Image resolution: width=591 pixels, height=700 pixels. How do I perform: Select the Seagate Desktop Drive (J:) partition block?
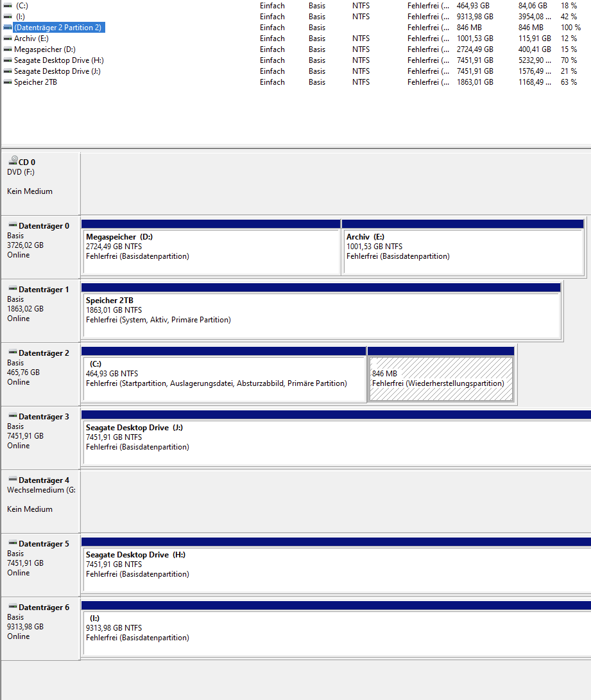point(336,439)
